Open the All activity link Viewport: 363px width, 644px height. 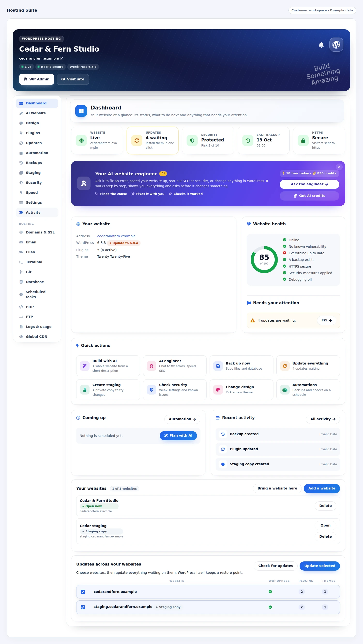(323, 419)
